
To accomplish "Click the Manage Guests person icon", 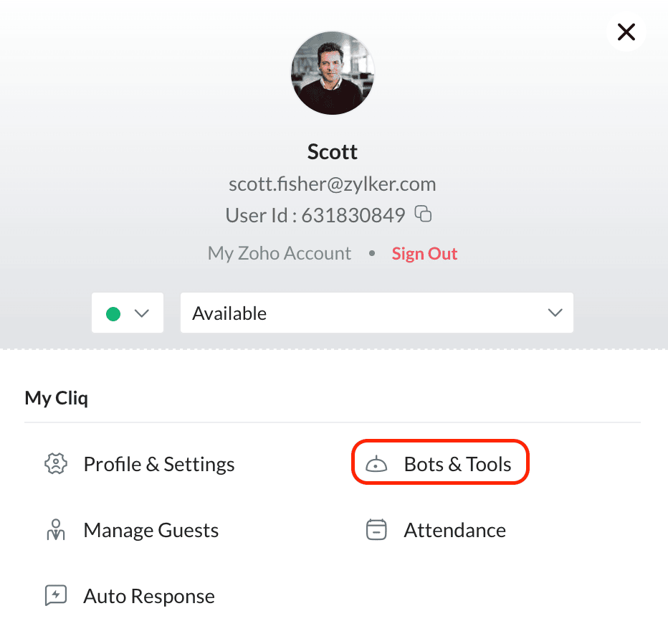I will [x=56, y=530].
